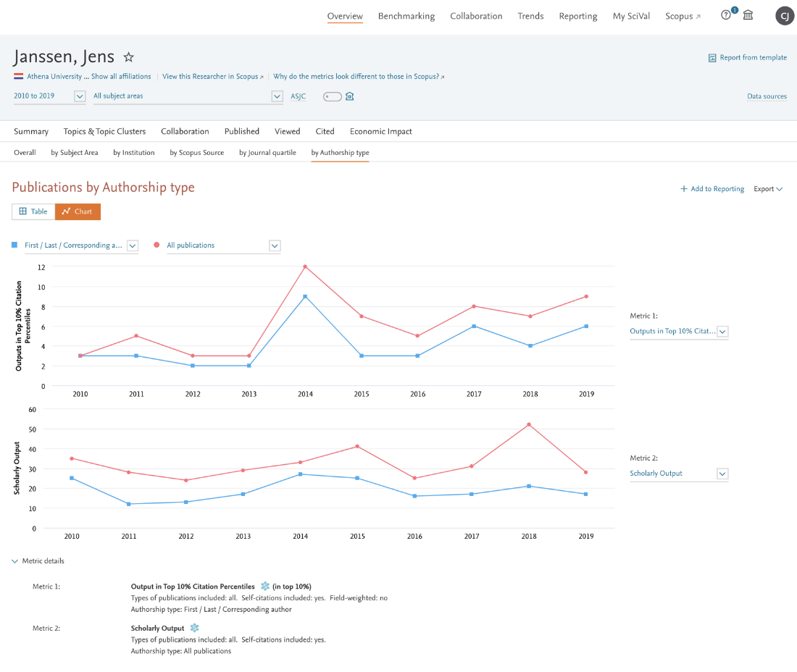Screen dimensions: 797x672
Task: Open the All subject areas dropdown
Action: click(x=188, y=96)
